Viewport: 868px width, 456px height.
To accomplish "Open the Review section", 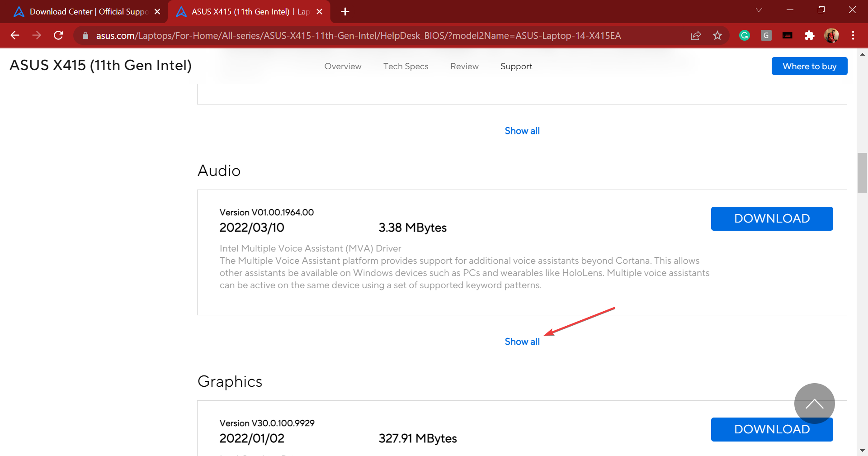I will coord(464,66).
